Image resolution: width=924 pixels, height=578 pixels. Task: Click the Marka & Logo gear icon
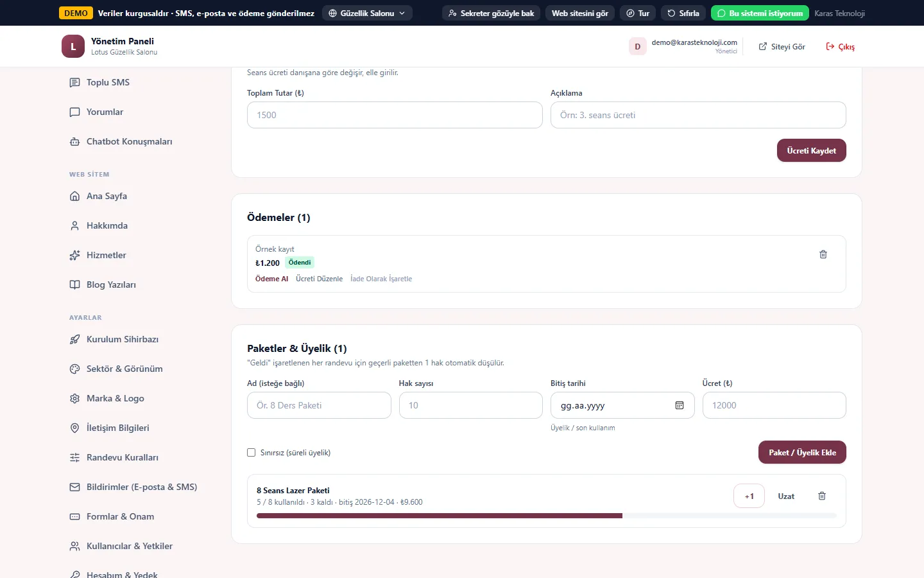(x=74, y=398)
